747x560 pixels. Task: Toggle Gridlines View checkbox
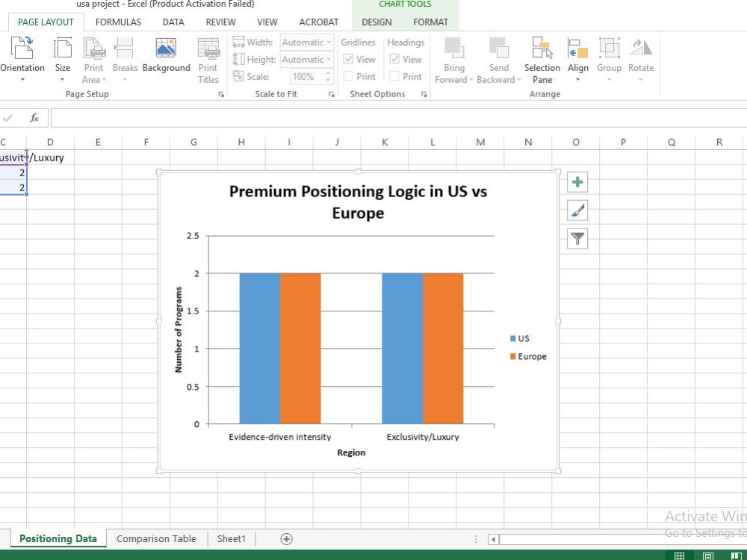[x=348, y=60]
